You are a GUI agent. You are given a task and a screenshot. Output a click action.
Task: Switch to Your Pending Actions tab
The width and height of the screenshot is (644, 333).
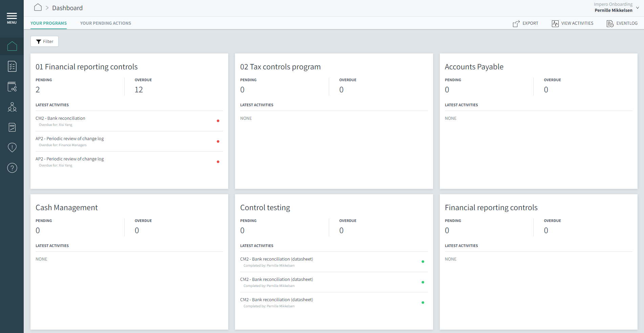(106, 23)
